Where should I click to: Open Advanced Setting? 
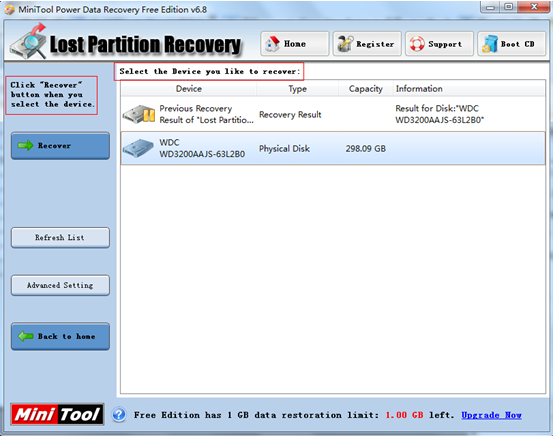coord(60,285)
